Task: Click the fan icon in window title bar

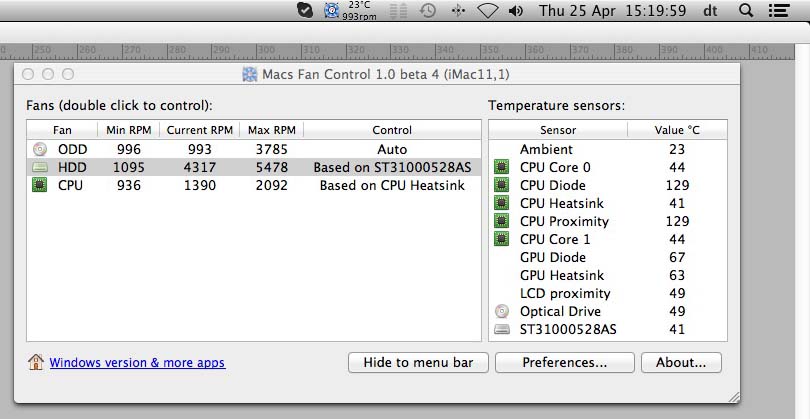Action: pyautogui.click(x=250, y=74)
